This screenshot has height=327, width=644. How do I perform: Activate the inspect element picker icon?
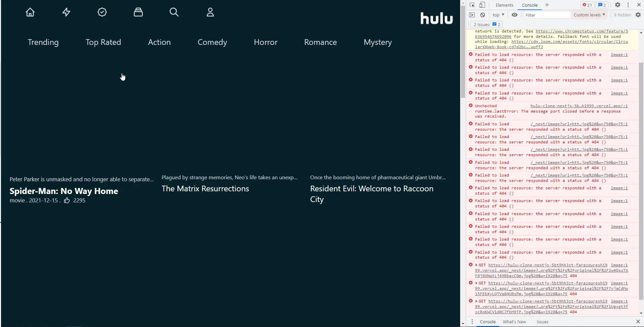[x=472, y=5]
